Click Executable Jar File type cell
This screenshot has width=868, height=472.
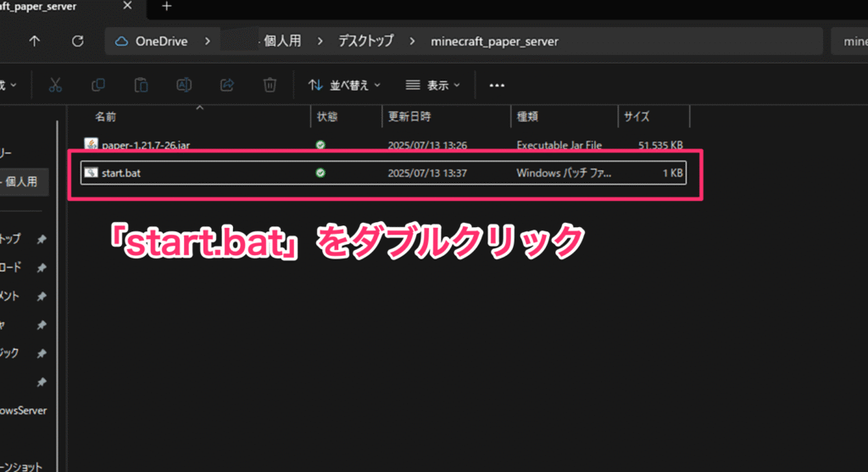click(x=559, y=145)
